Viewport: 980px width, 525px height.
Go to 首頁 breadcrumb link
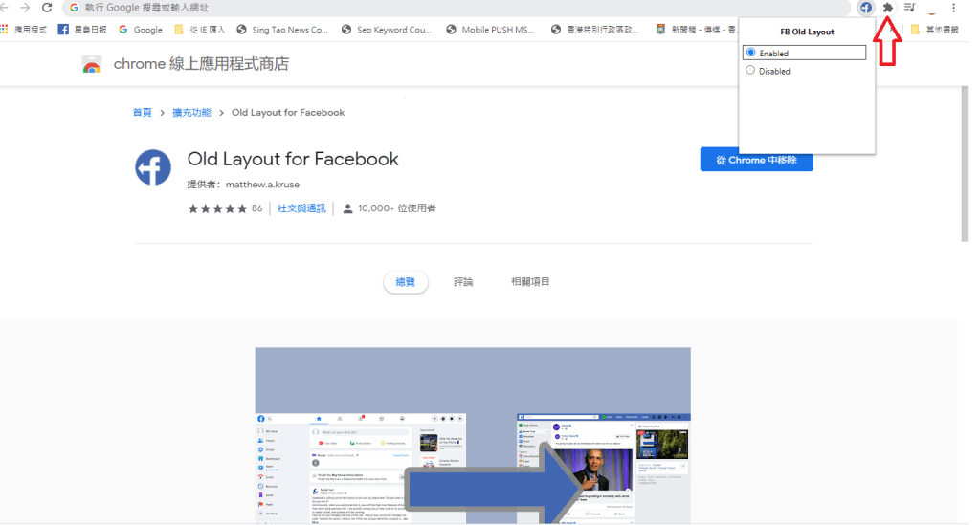point(142,113)
